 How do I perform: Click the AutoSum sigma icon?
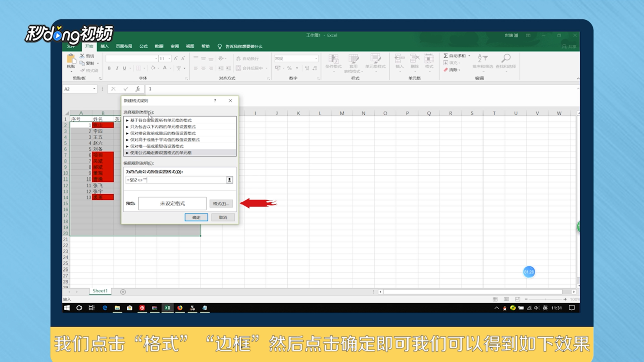point(446,56)
